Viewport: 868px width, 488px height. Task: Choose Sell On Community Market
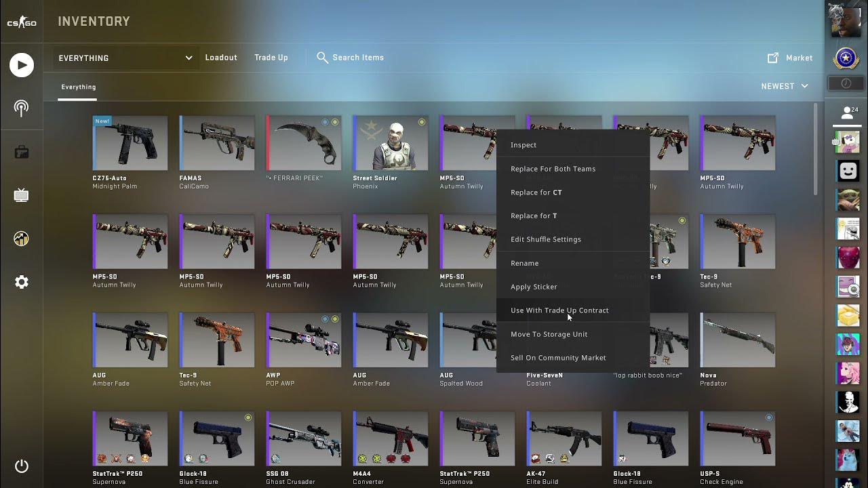coord(573,358)
